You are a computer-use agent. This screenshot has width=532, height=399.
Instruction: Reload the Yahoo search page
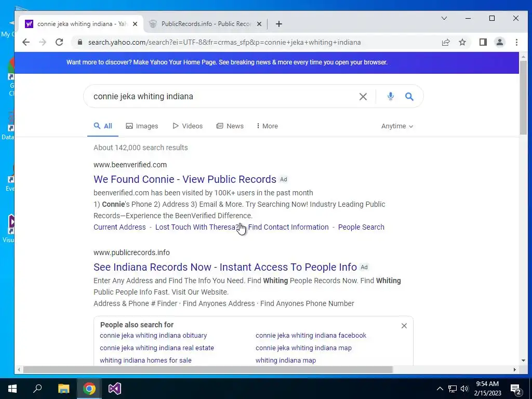click(x=59, y=42)
